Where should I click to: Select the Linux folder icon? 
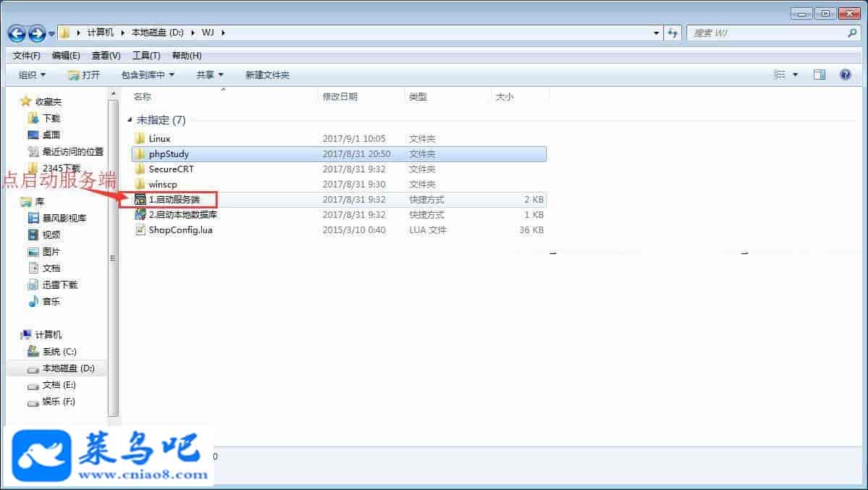(x=140, y=138)
